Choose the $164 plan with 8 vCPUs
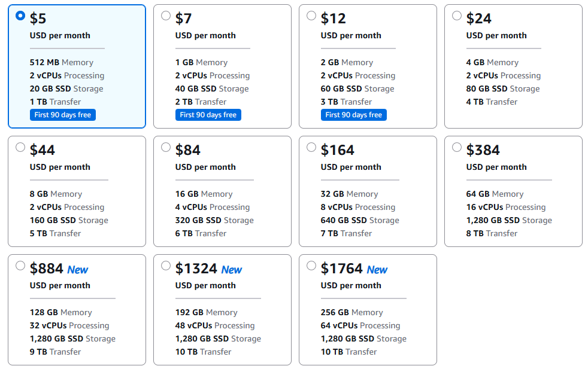Viewport: 588px width, 369px height. click(x=311, y=147)
